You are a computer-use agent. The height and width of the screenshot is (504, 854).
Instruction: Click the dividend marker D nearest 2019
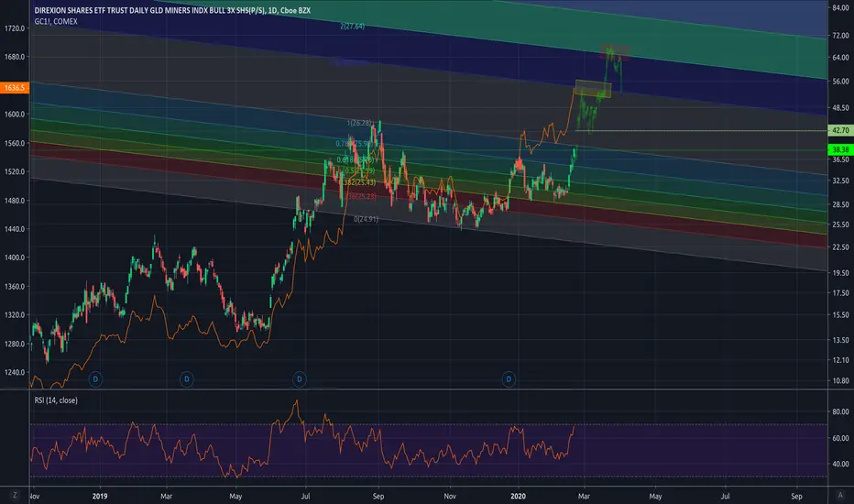tap(95, 378)
